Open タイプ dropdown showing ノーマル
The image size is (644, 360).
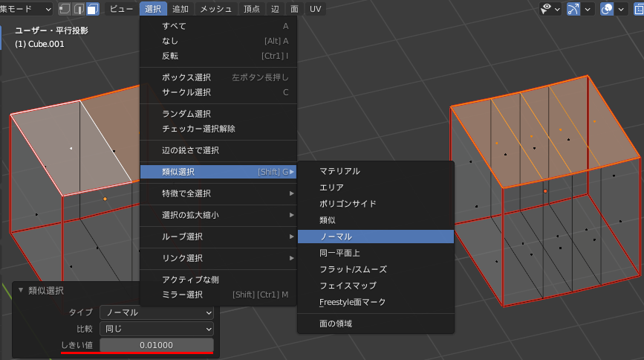157,312
